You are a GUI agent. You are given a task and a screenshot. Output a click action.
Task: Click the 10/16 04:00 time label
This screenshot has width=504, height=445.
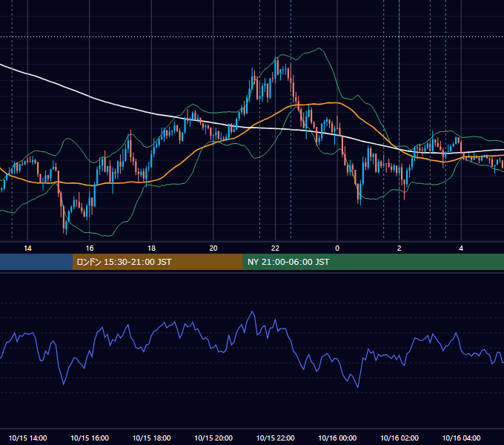(461, 438)
